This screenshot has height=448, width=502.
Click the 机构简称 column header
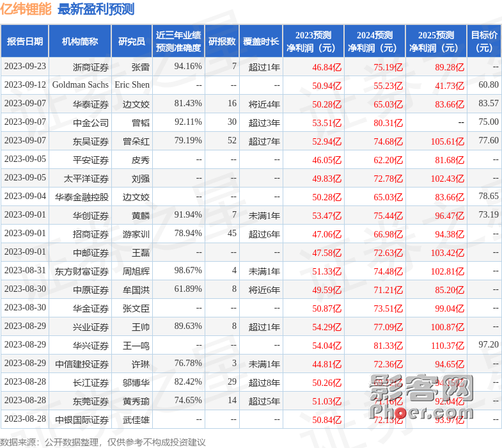click(80, 42)
